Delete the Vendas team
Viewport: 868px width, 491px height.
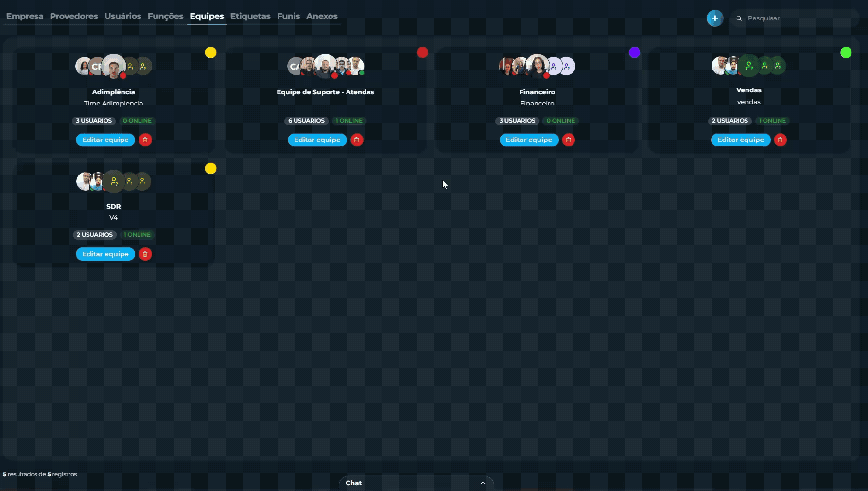(780, 140)
